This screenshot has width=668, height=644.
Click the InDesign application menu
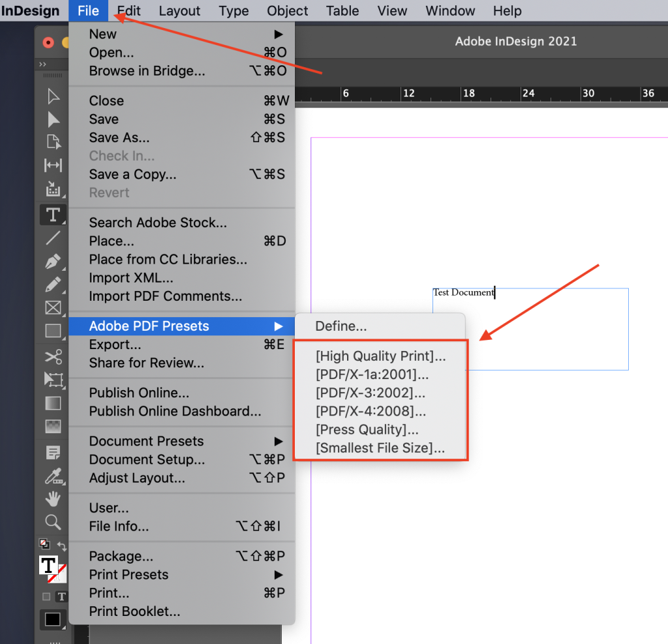click(x=30, y=10)
